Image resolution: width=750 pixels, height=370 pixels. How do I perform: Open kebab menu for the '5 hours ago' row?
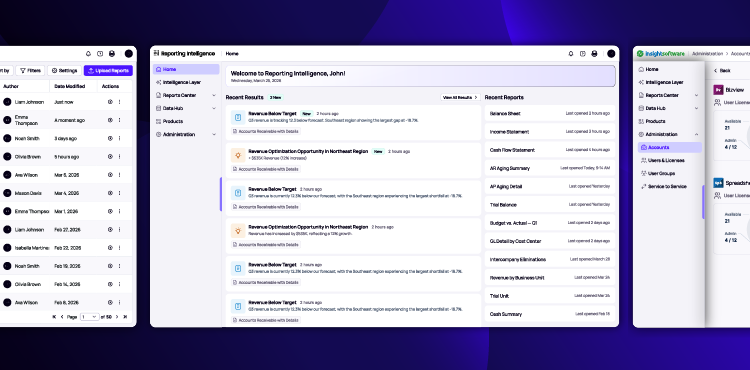coord(120,156)
